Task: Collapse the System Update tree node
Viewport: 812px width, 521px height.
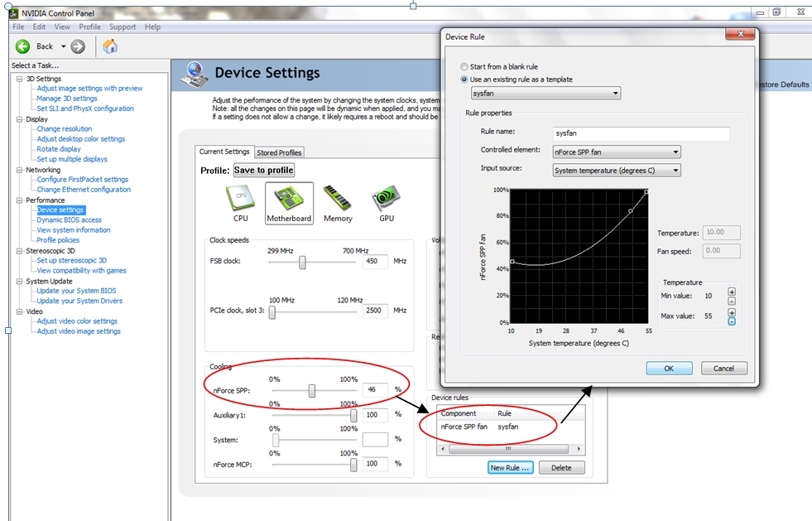Action: (20, 281)
